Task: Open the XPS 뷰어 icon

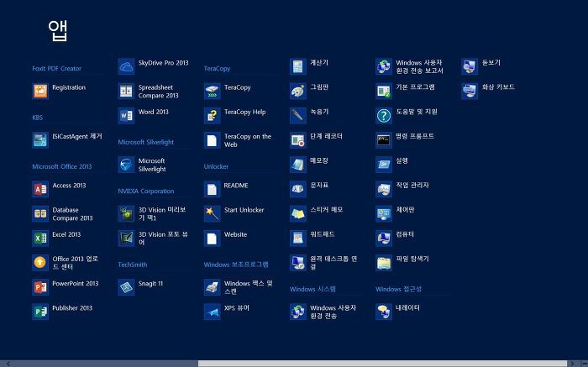Action: pyautogui.click(x=212, y=312)
